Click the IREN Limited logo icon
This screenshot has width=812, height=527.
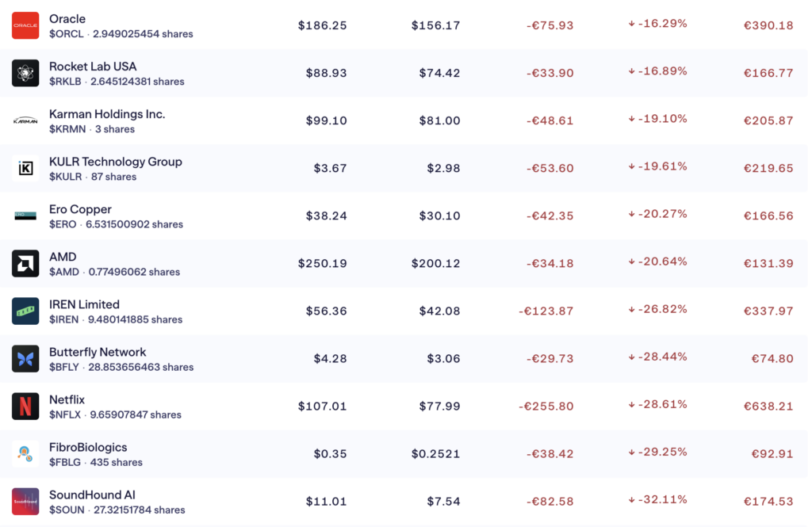click(25, 311)
